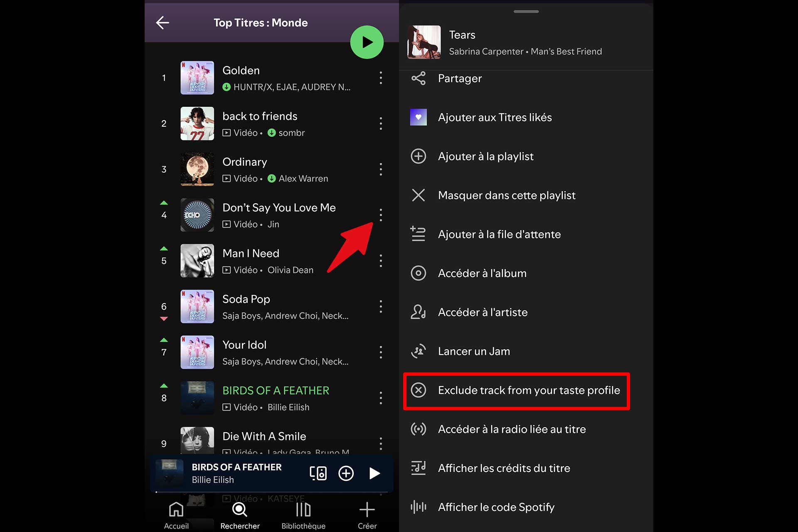
Task: Tap the purple heart icon for liked titles
Action: pyautogui.click(x=418, y=117)
